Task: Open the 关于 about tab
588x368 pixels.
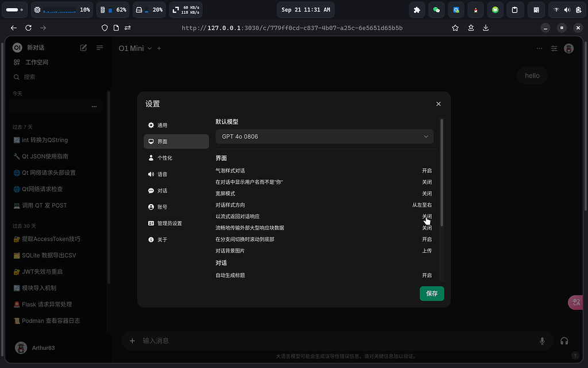Action: coord(176,240)
